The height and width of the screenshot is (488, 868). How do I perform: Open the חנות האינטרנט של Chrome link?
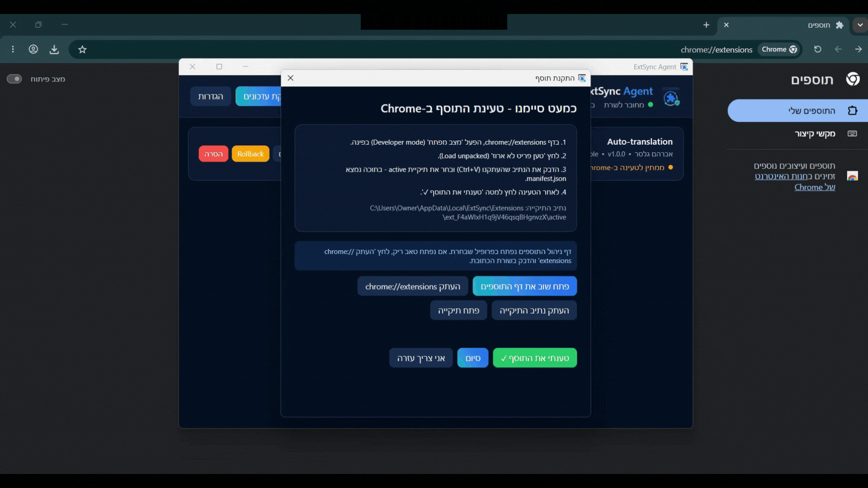click(795, 182)
